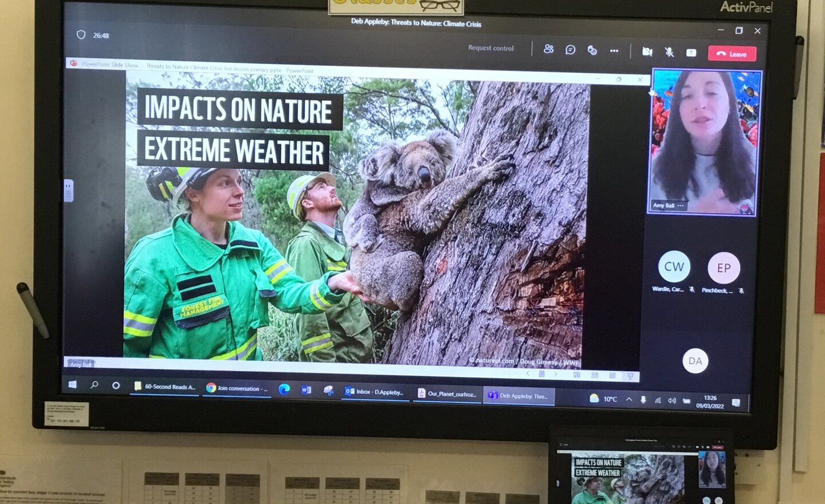Open the More actions ellipsis menu

615,50
